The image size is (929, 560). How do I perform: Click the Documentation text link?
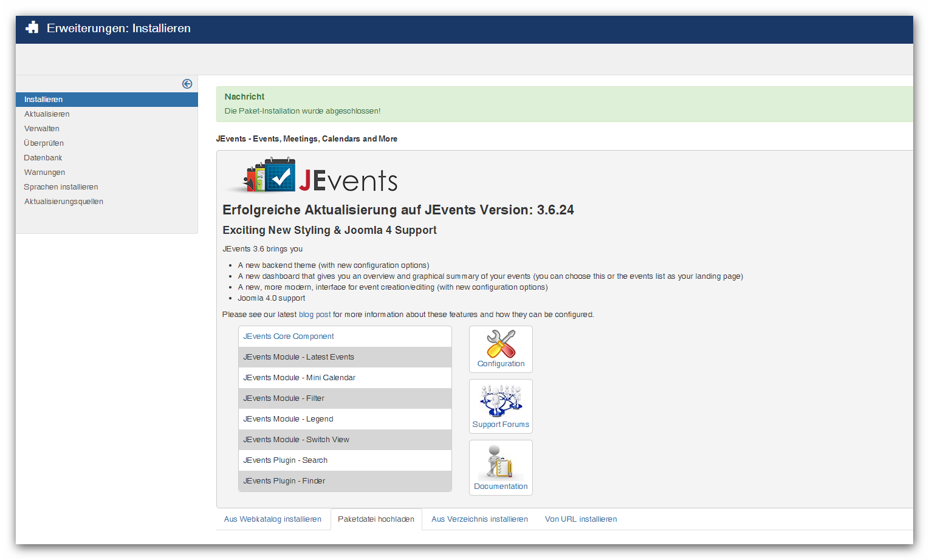[x=501, y=487]
